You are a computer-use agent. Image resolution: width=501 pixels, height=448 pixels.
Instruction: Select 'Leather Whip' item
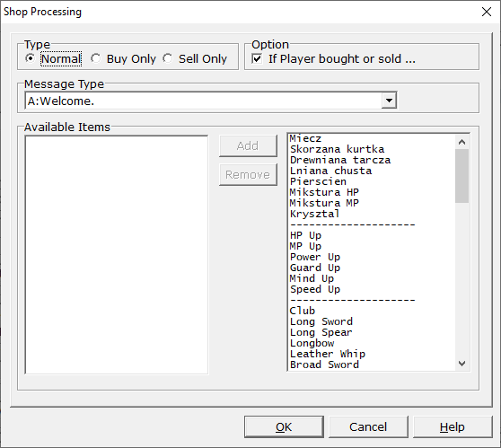click(x=372, y=354)
